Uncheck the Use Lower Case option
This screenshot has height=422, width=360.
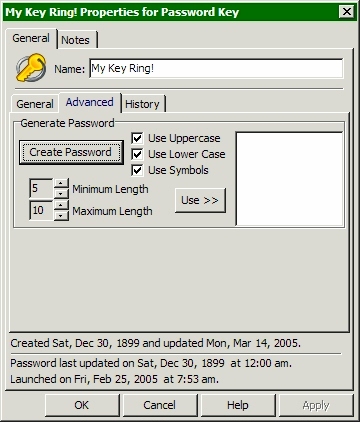click(x=137, y=154)
